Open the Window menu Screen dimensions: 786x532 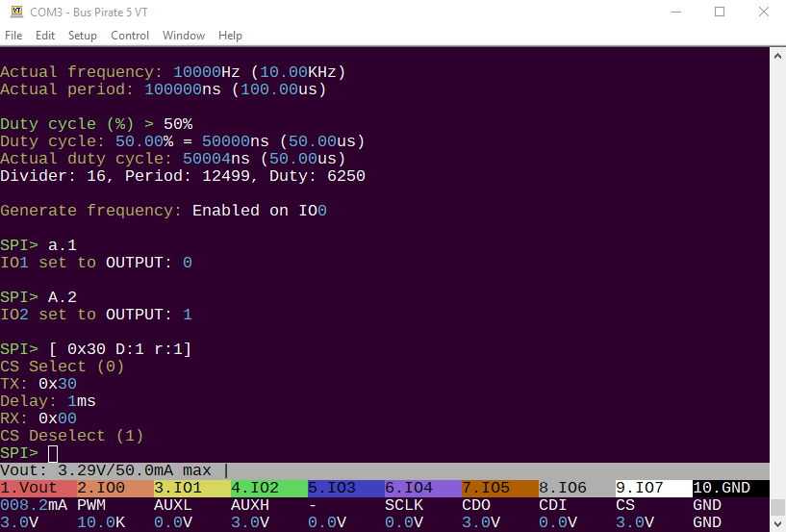tap(184, 36)
